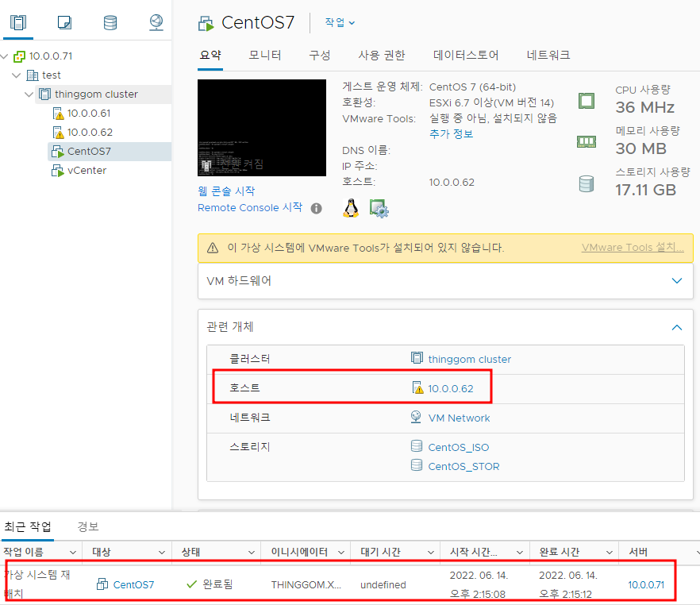Select the 10.0.0.71 vCenter server node
The width and height of the screenshot is (700, 605).
tap(51, 56)
